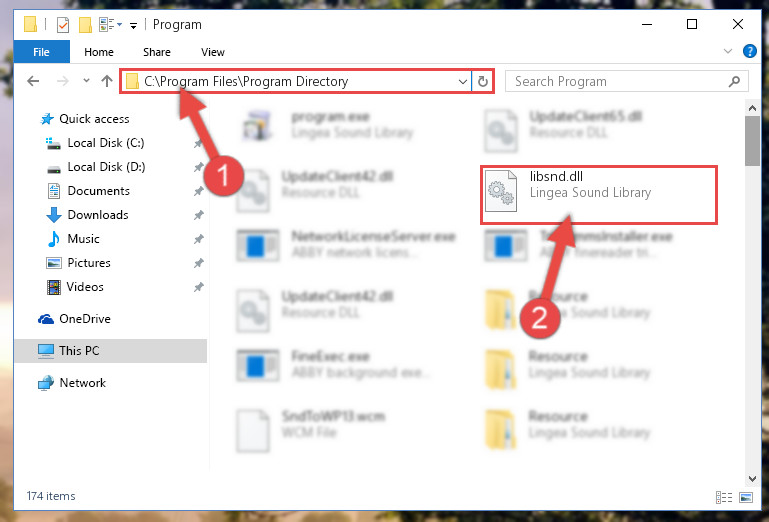Open Downloads in the navigation pane
This screenshot has height=522, width=769.
point(98,215)
